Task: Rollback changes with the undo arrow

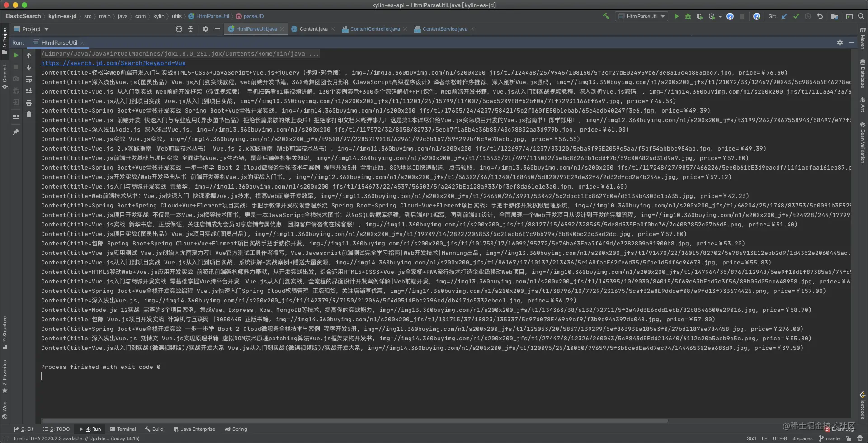Action: point(820,16)
